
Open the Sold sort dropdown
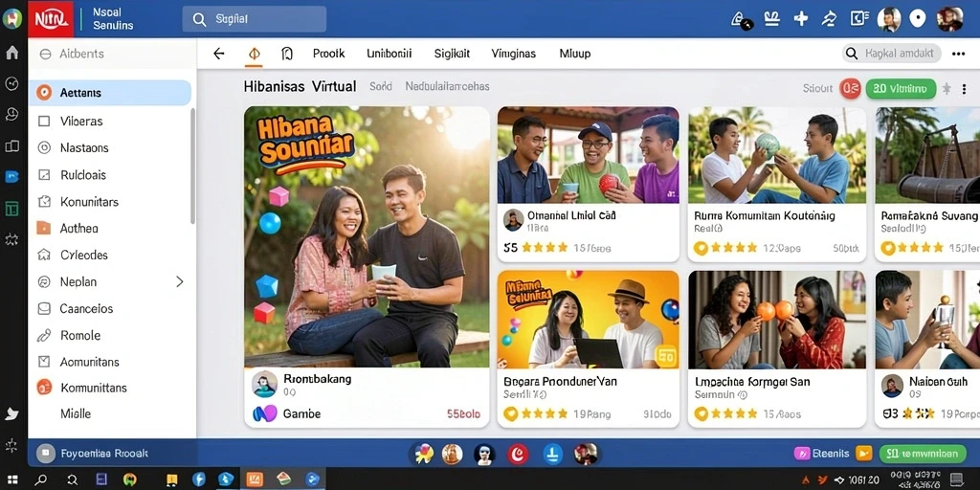381,86
